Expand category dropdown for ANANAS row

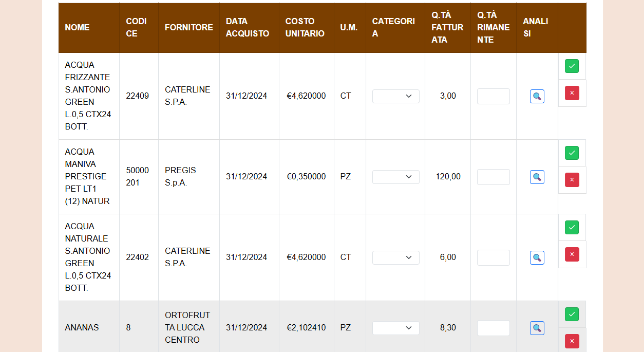coord(395,328)
